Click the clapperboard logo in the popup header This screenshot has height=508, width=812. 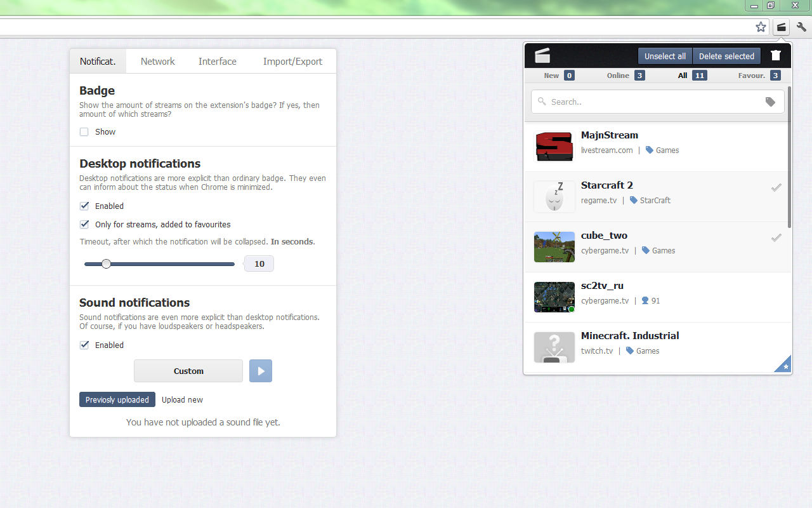point(542,56)
